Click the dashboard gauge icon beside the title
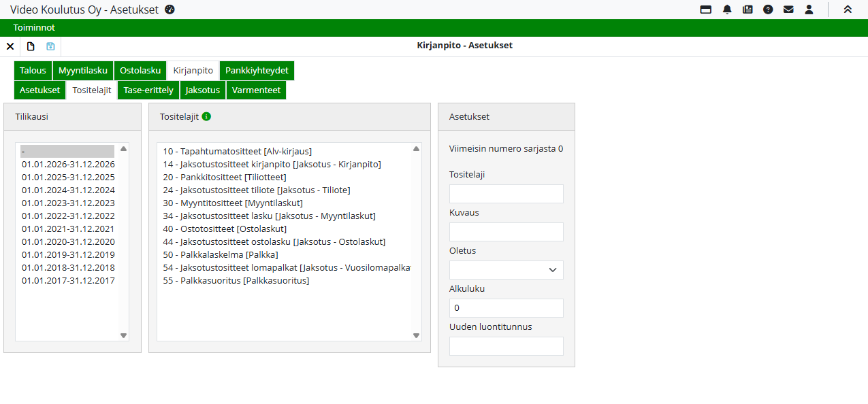 coord(170,10)
